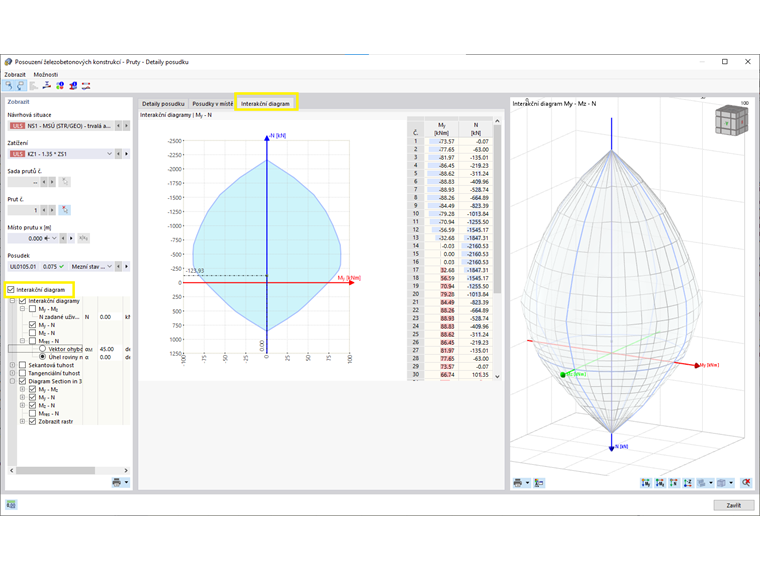Click the N axis view icon in 3D toolbar
The height and width of the screenshot is (570, 760).
click(x=674, y=483)
